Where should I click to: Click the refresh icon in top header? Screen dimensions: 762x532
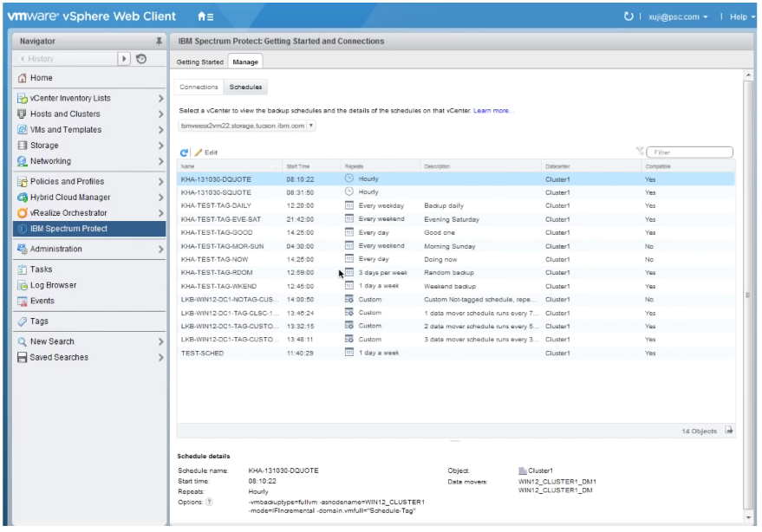click(x=628, y=16)
